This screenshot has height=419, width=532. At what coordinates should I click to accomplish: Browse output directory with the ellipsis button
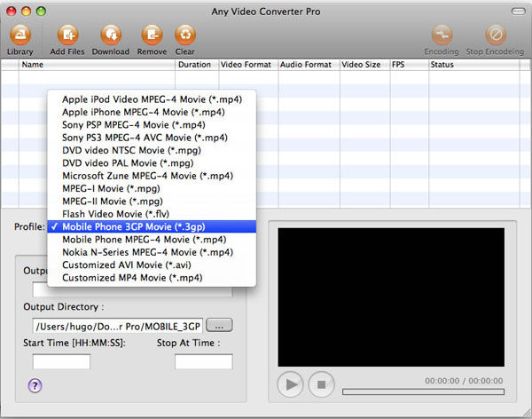[x=219, y=326]
